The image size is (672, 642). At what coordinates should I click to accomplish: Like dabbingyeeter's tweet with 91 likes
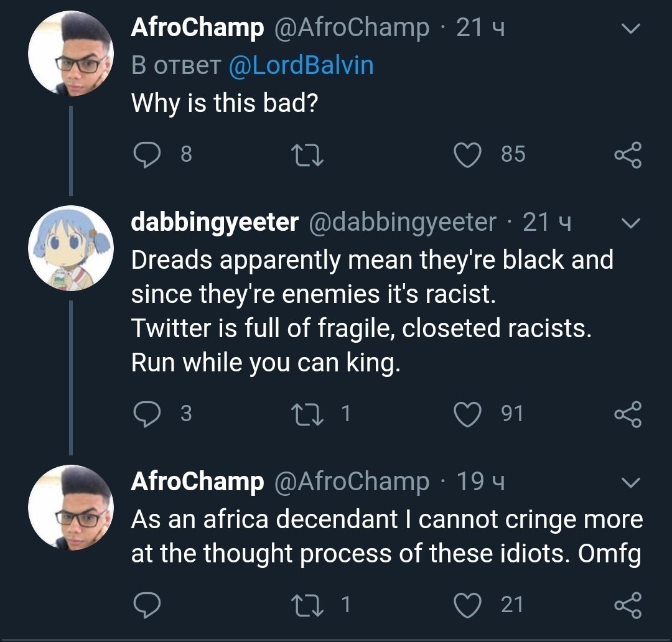468,414
